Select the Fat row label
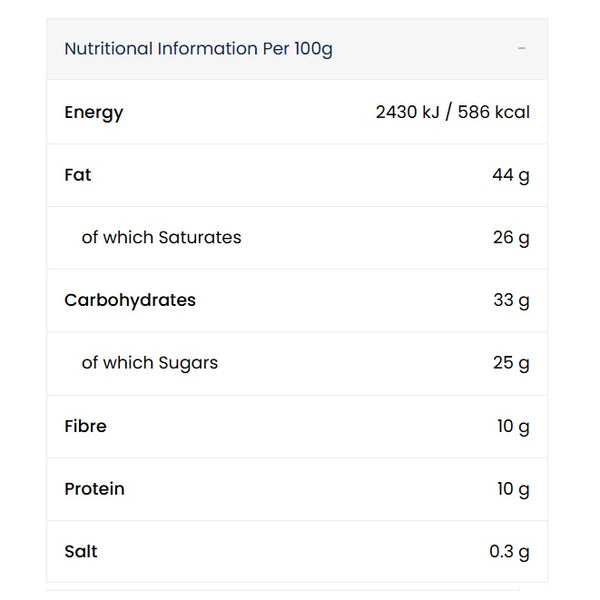This screenshot has width=600, height=600. coord(78,175)
